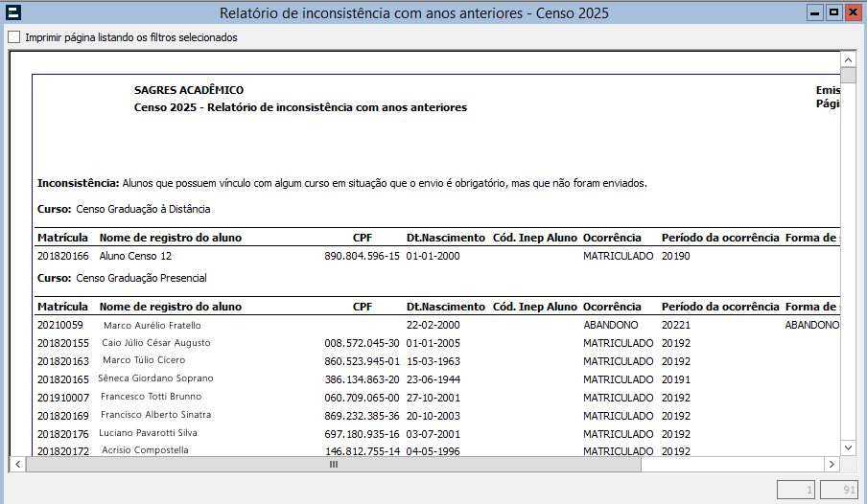
Task: Click name Luciano Pavarotti Silva
Action: click(x=148, y=433)
